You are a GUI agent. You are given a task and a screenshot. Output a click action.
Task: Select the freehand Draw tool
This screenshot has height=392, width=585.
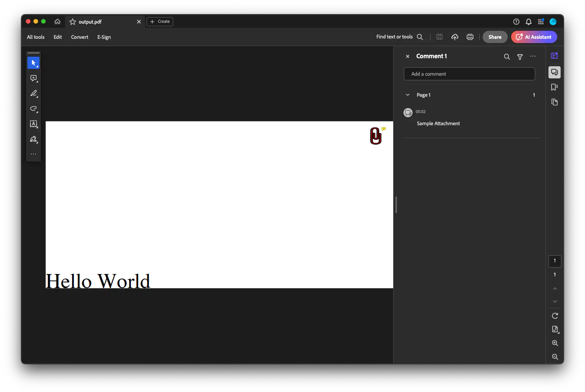tap(33, 109)
